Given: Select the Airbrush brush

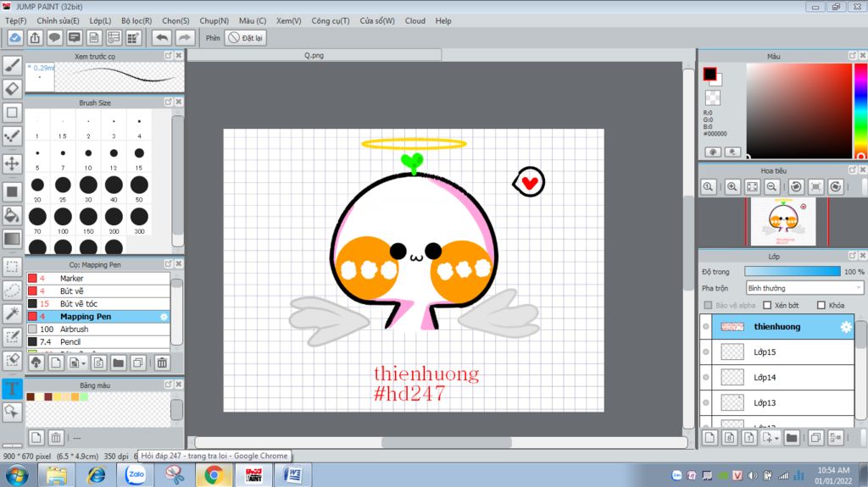Looking at the screenshot, I should [x=98, y=329].
